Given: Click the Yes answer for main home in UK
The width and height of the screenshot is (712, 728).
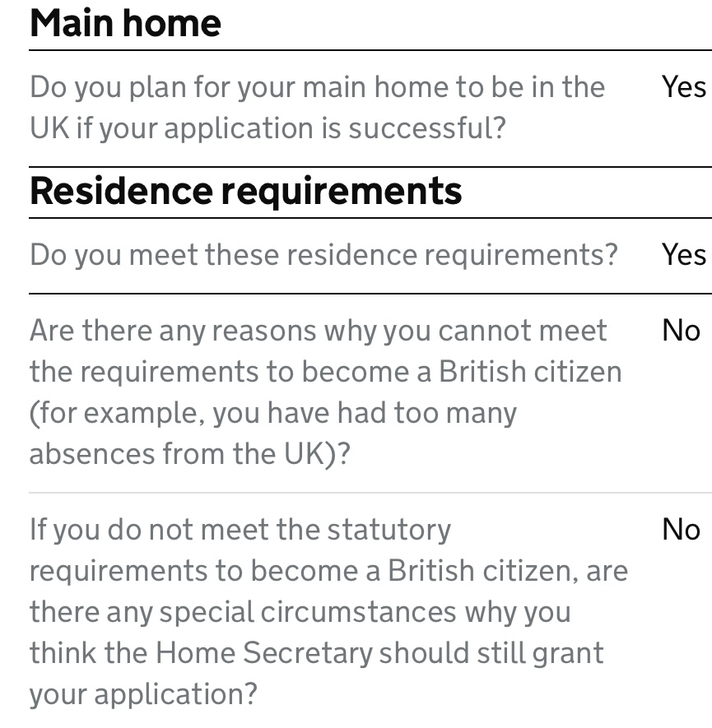Looking at the screenshot, I should click(683, 87).
